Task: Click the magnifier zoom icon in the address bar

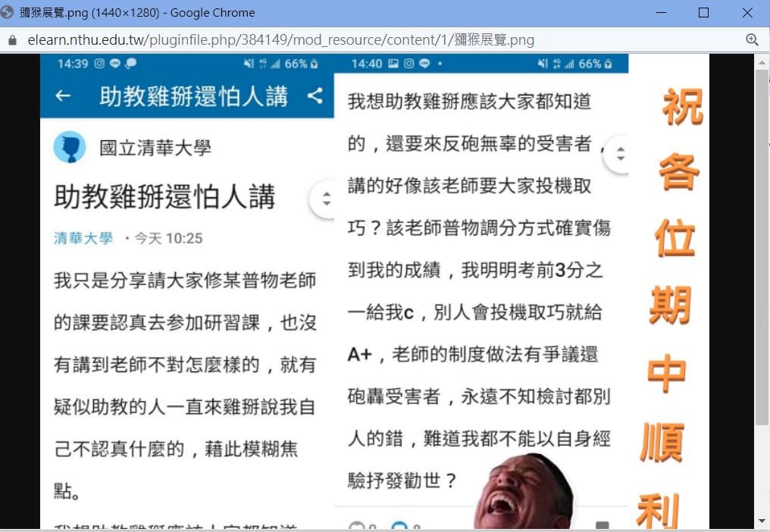Action: (x=752, y=39)
